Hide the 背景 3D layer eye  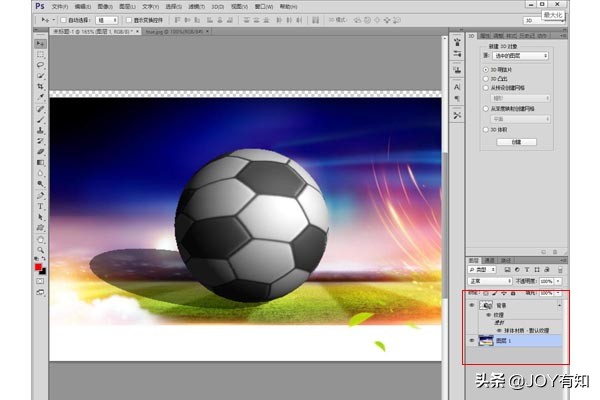click(x=471, y=305)
